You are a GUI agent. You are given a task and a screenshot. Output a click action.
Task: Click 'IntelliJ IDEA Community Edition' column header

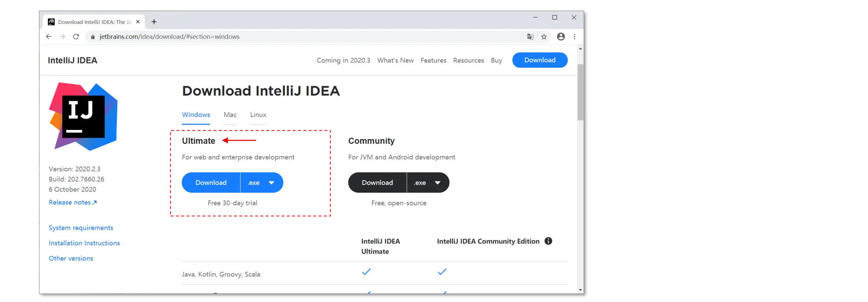[488, 241]
